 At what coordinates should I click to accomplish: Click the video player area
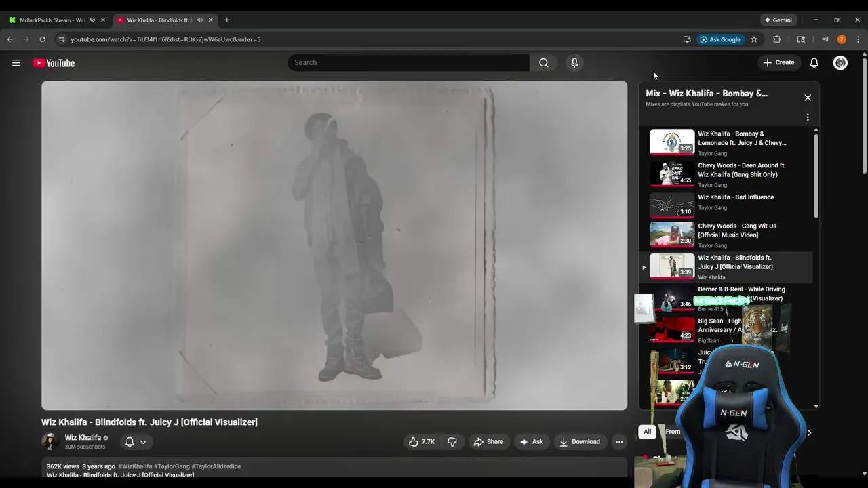(334, 245)
